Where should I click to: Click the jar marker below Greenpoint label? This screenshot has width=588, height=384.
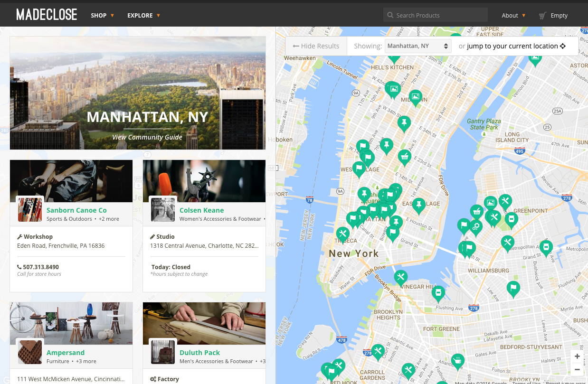(511, 219)
